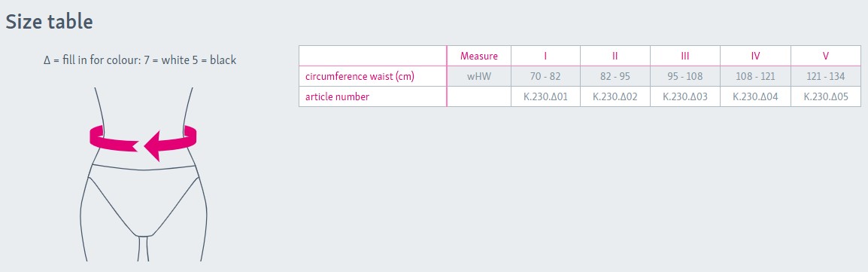
Task: Click article number K.230.Δ02
Action: pyautogui.click(x=615, y=97)
